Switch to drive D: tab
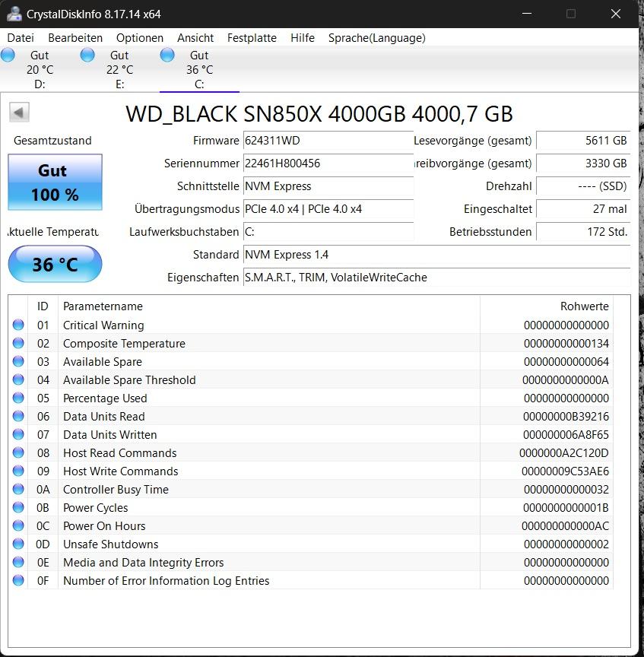 coord(40,69)
